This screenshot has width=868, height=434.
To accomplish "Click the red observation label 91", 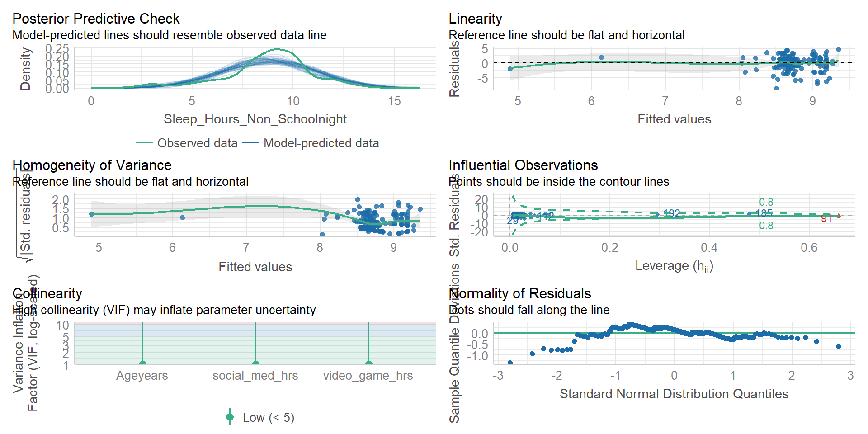I will [826, 219].
